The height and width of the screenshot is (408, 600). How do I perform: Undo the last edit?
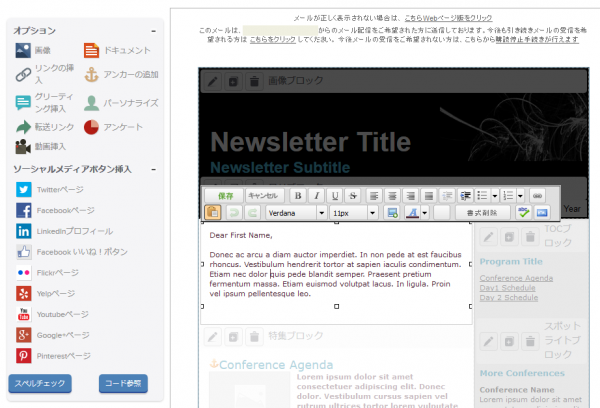point(233,212)
